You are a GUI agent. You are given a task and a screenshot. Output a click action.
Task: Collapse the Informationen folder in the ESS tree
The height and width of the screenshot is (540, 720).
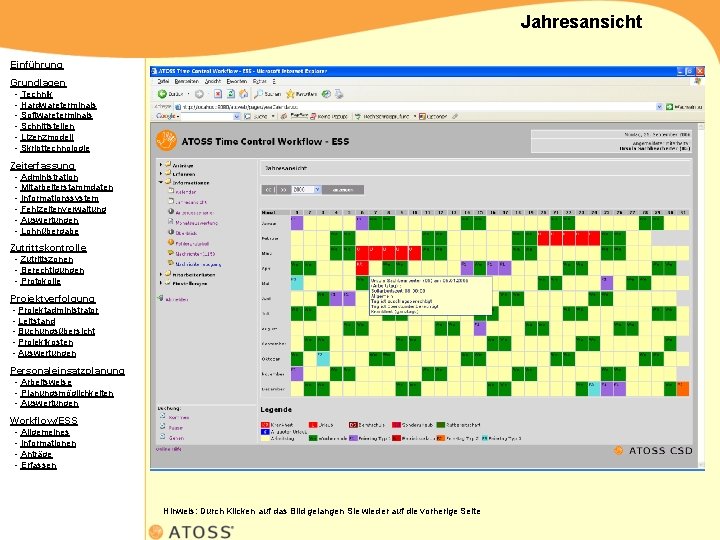(161, 182)
